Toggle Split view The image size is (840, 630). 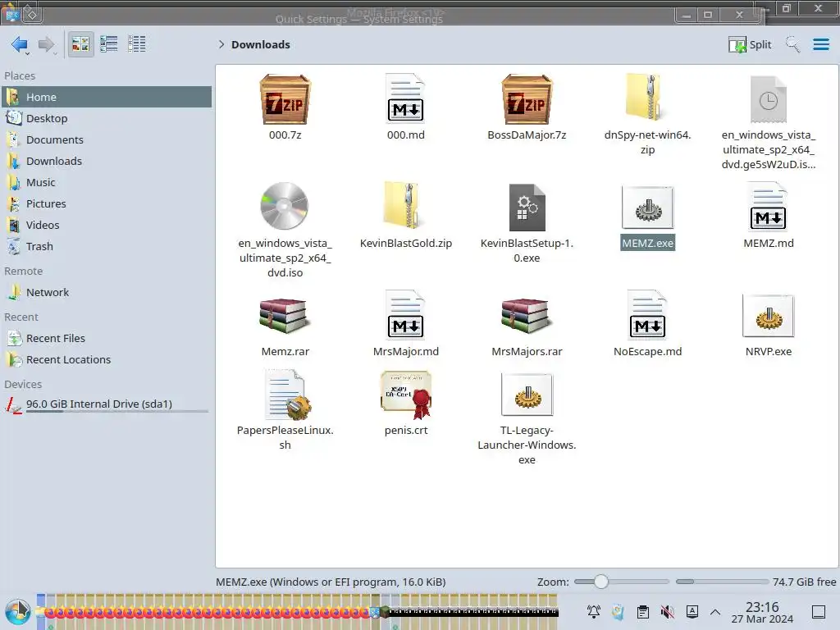pos(750,44)
